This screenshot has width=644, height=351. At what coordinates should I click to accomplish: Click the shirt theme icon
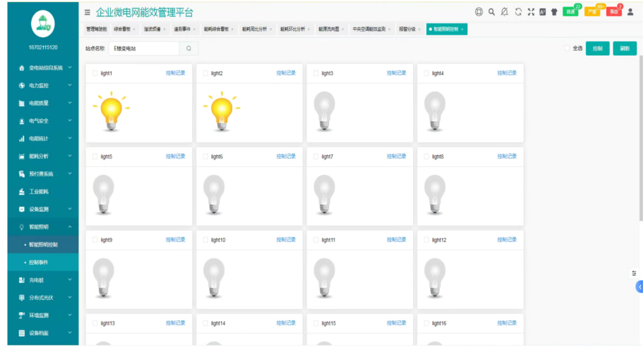[x=554, y=12]
